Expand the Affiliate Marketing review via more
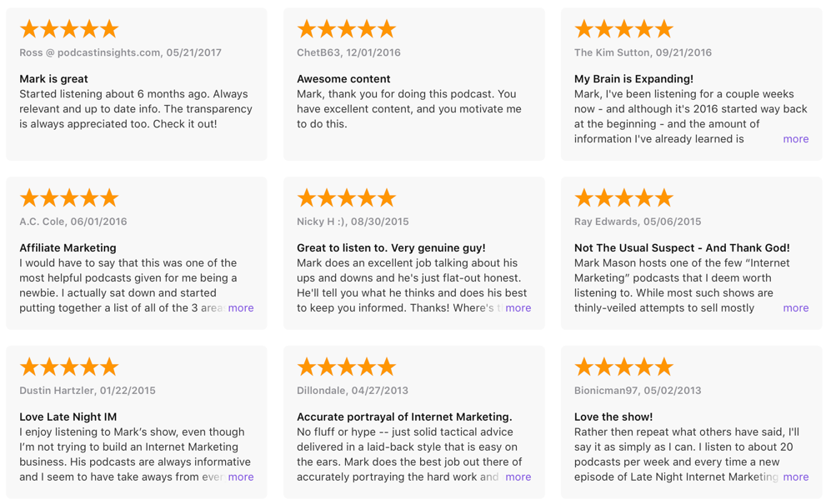 point(241,308)
